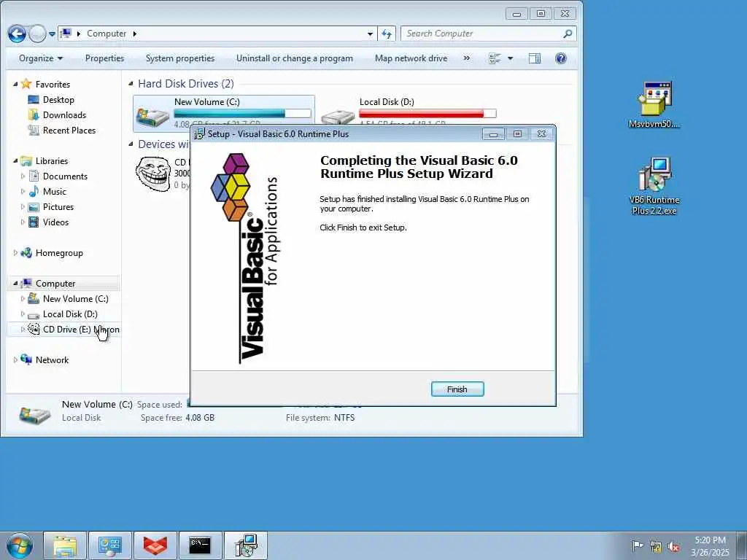Open Command Prompt taskbar icon
The width and height of the screenshot is (747, 560).
[x=200, y=545]
